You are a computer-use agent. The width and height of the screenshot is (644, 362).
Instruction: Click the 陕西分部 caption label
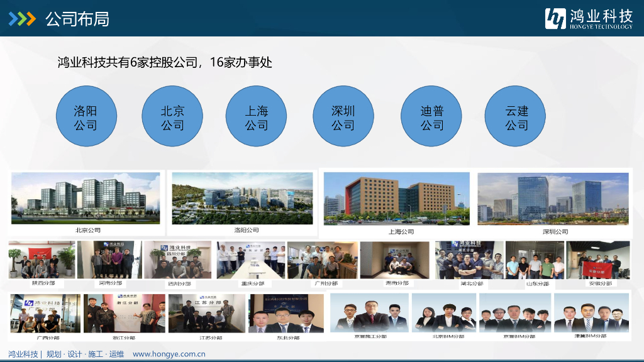43,283
